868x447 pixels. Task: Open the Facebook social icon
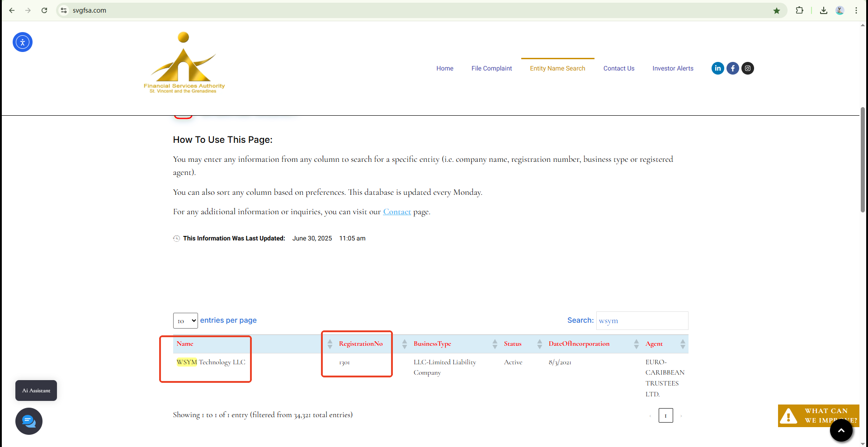pyautogui.click(x=732, y=68)
